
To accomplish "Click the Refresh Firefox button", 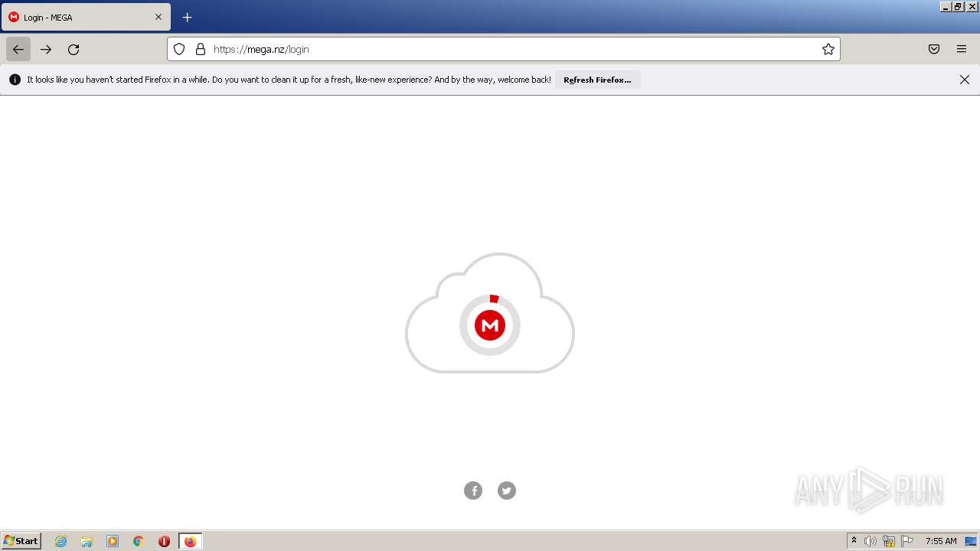I will [598, 80].
